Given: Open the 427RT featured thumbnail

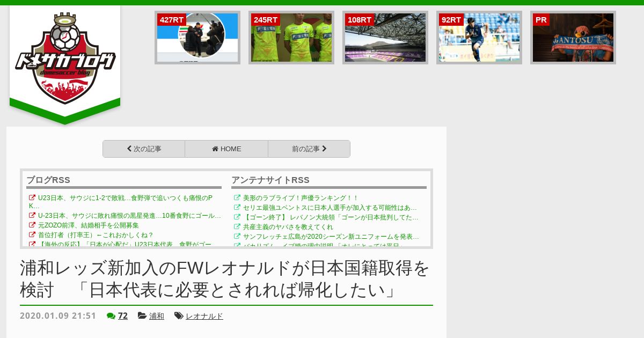Looking at the screenshot, I should pyautogui.click(x=197, y=38).
